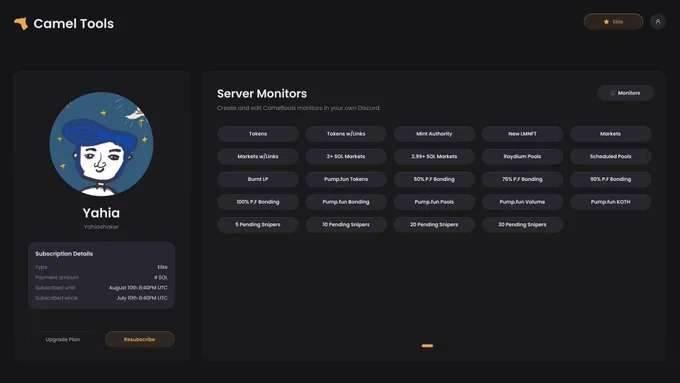680x383 pixels.
Task: Pick the 10 Pending Snipers monitor
Action: (346, 225)
